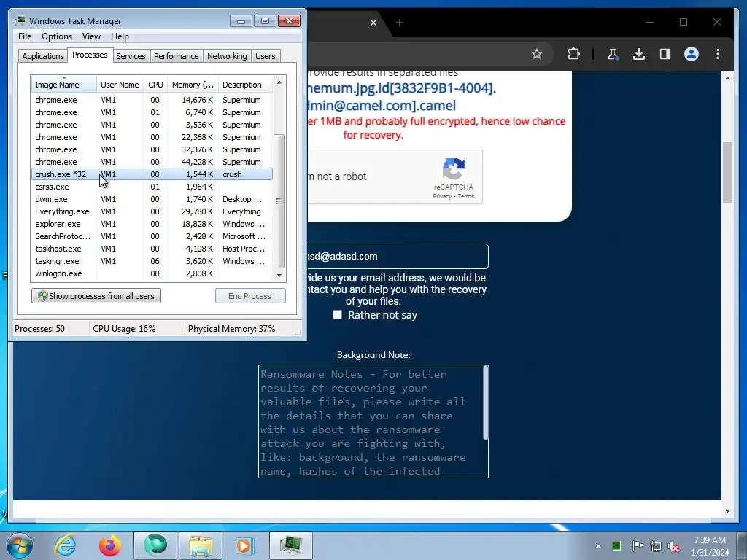Open Chrome profile avatar
This screenshot has height=560, width=747.
click(692, 54)
